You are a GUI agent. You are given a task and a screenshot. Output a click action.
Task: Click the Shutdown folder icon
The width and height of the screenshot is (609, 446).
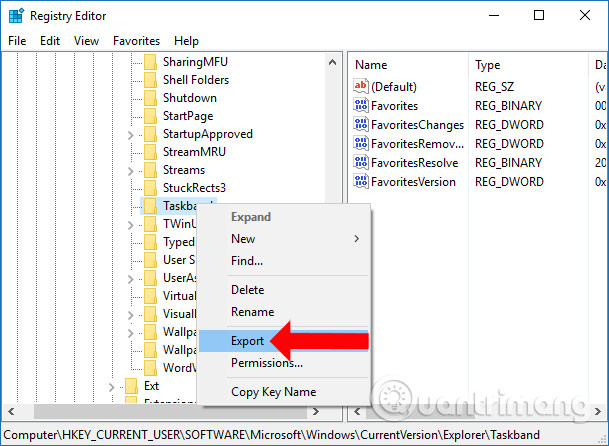[x=150, y=98]
